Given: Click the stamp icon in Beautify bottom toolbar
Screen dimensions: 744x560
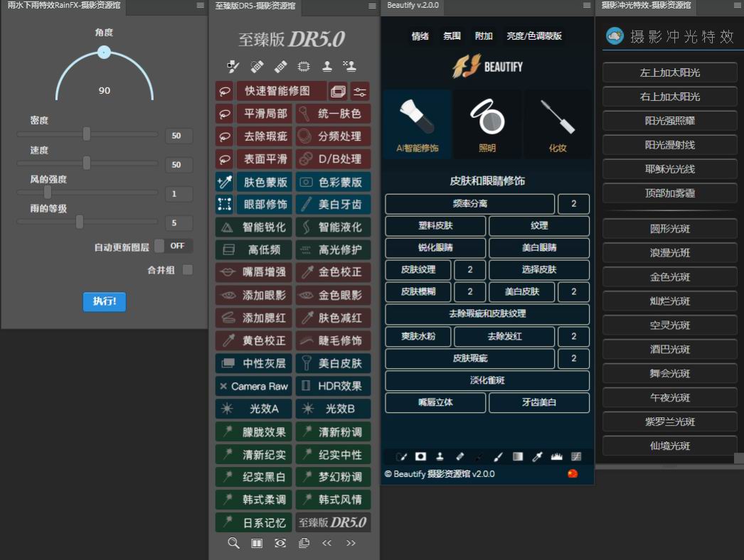Looking at the screenshot, I should pos(440,456).
